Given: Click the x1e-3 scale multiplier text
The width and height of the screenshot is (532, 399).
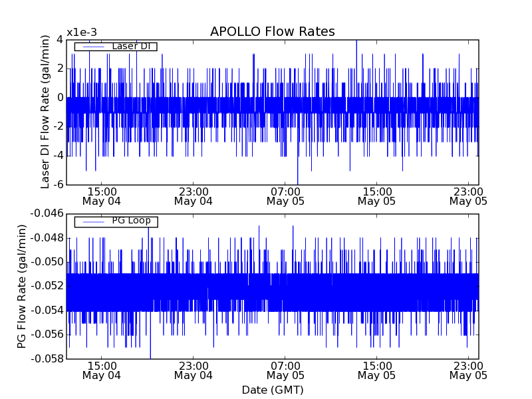Looking at the screenshot, I should tap(86, 33).
